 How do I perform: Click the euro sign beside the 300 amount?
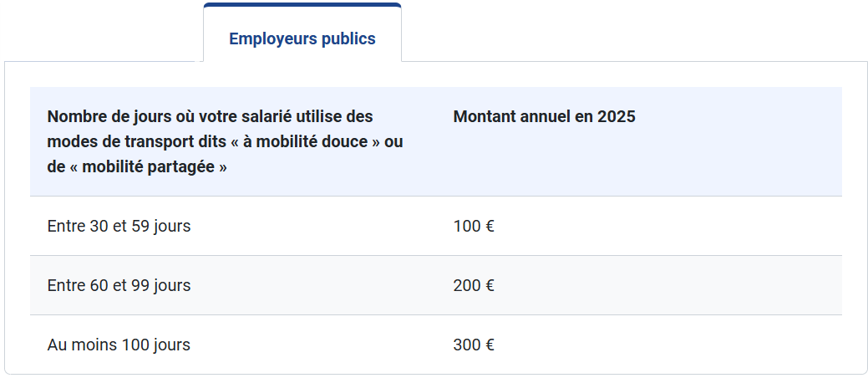pyautogui.click(x=490, y=345)
